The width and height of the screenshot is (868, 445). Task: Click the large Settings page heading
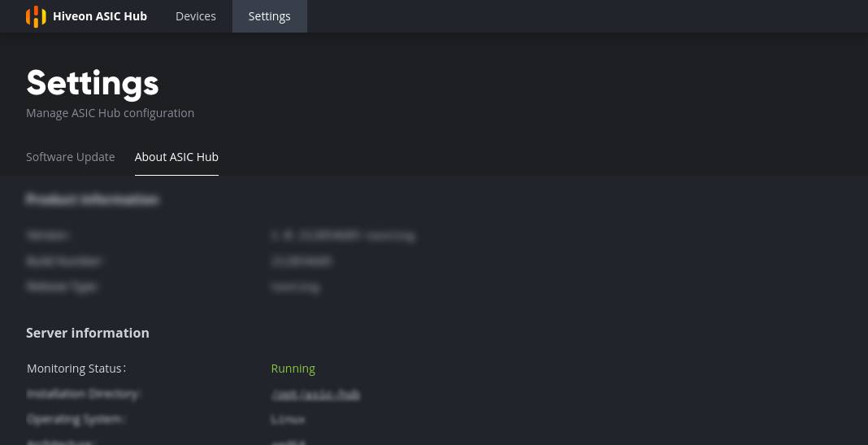click(93, 83)
